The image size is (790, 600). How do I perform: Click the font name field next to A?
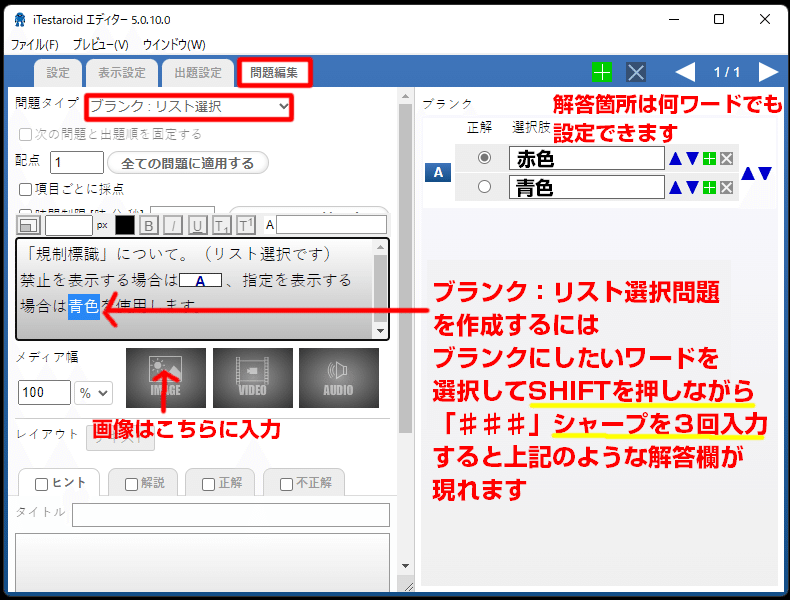(x=331, y=225)
